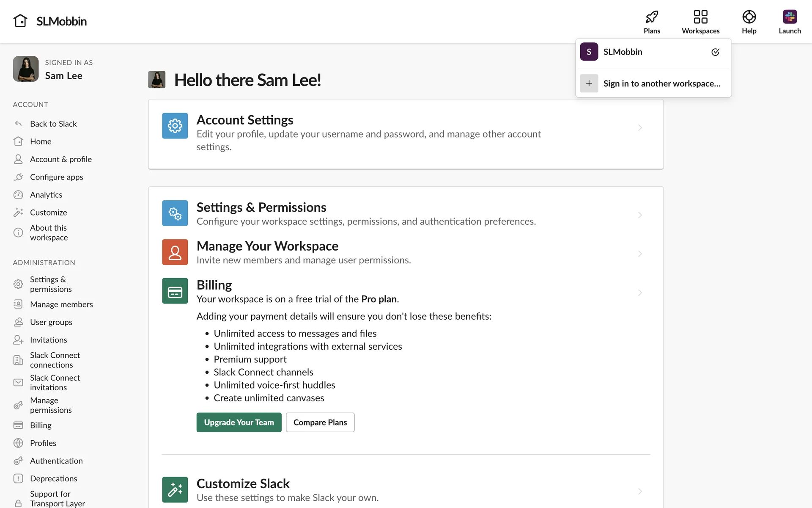Click the Plans rocket icon

point(652,17)
